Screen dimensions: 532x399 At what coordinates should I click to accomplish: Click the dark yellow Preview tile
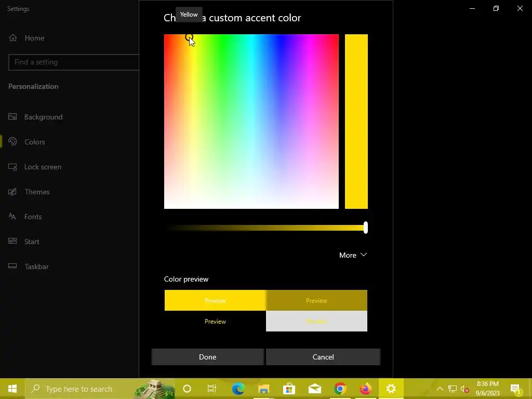[x=316, y=300]
